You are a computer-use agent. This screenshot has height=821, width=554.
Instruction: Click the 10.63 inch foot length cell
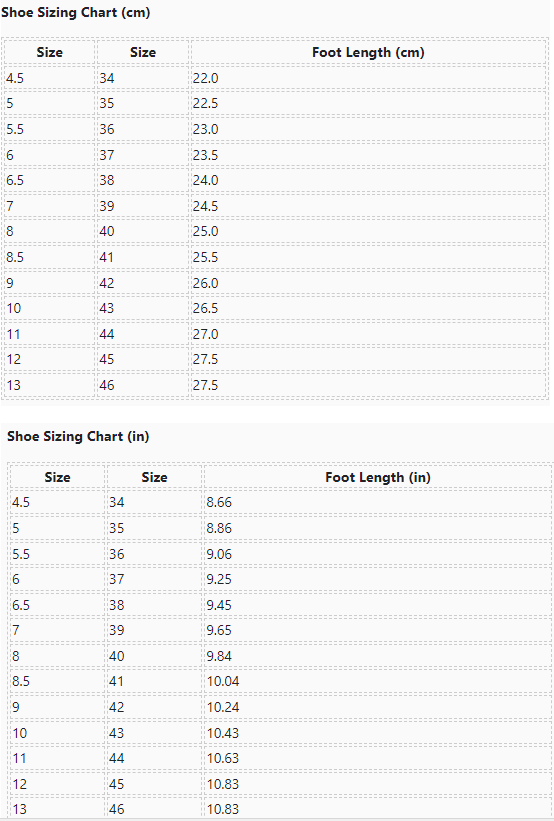click(x=378, y=758)
